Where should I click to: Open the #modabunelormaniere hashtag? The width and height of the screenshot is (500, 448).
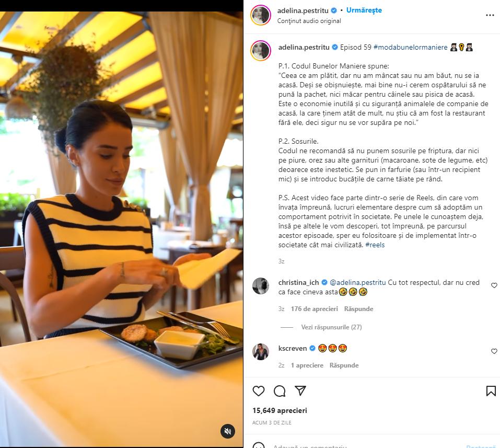[x=410, y=47]
